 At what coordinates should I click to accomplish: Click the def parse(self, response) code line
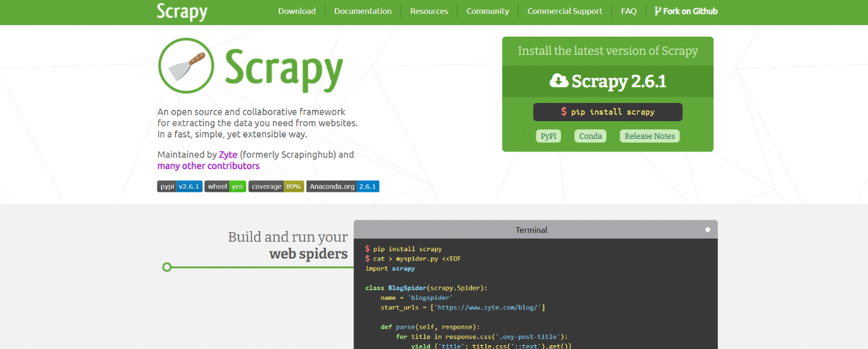point(430,327)
